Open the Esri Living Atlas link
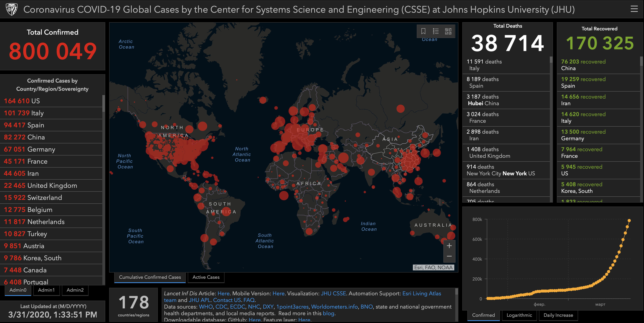This screenshot has width=644, height=323. [421, 293]
